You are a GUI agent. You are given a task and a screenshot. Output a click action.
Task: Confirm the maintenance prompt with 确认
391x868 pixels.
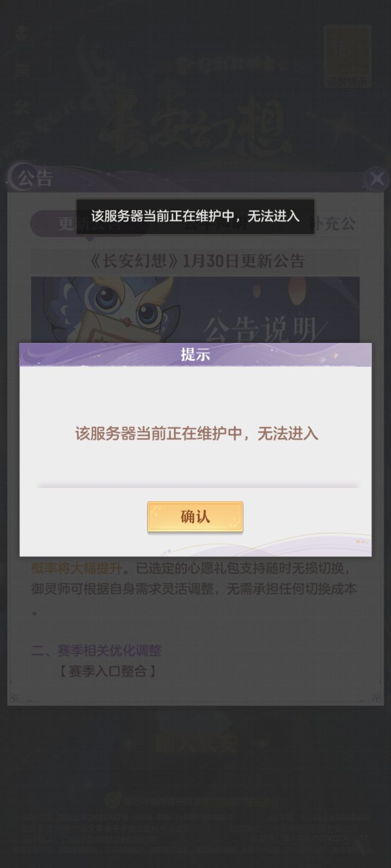pos(195,516)
